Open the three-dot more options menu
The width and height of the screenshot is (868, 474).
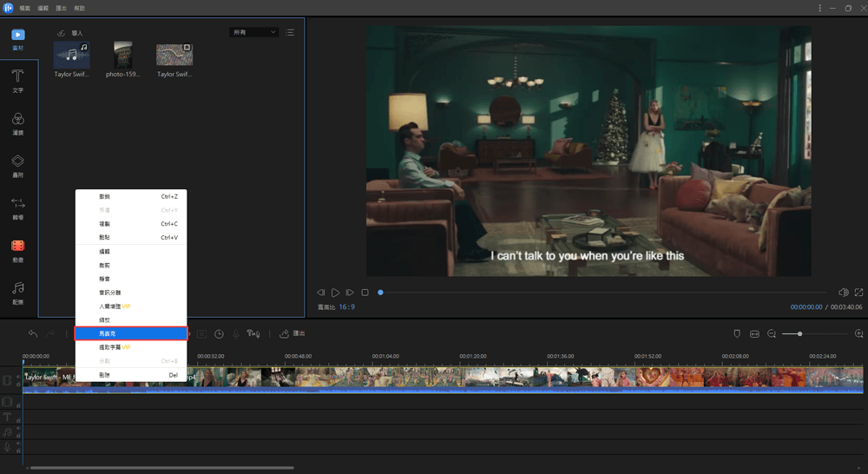coord(819,8)
